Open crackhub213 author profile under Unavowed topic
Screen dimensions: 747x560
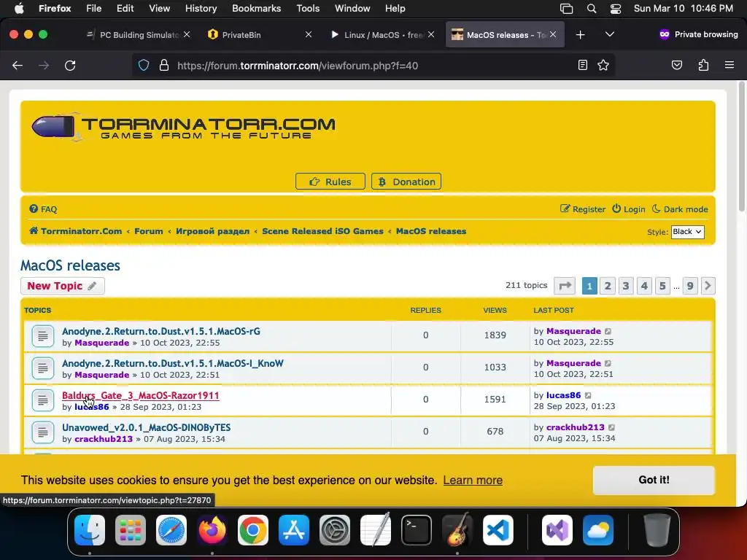(104, 439)
